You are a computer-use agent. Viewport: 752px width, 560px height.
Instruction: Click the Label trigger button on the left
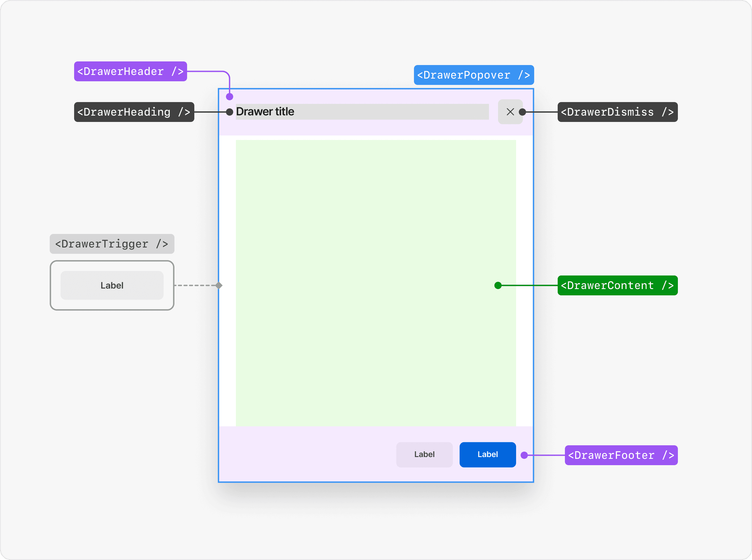click(x=112, y=285)
